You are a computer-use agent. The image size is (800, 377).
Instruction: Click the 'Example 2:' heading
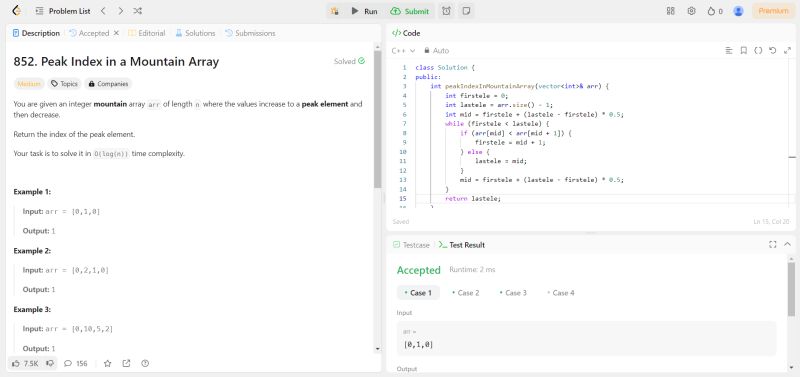[x=32, y=251]
